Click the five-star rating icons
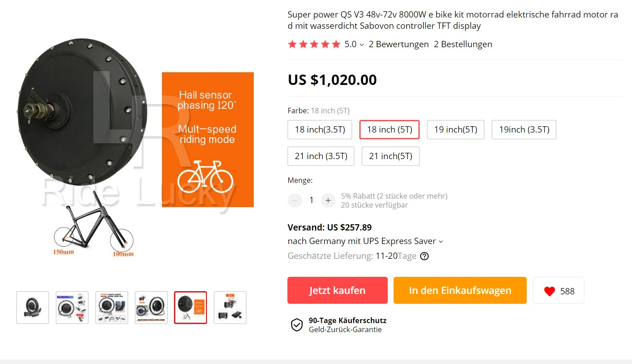632x364 pixels. tap(314, 44)
